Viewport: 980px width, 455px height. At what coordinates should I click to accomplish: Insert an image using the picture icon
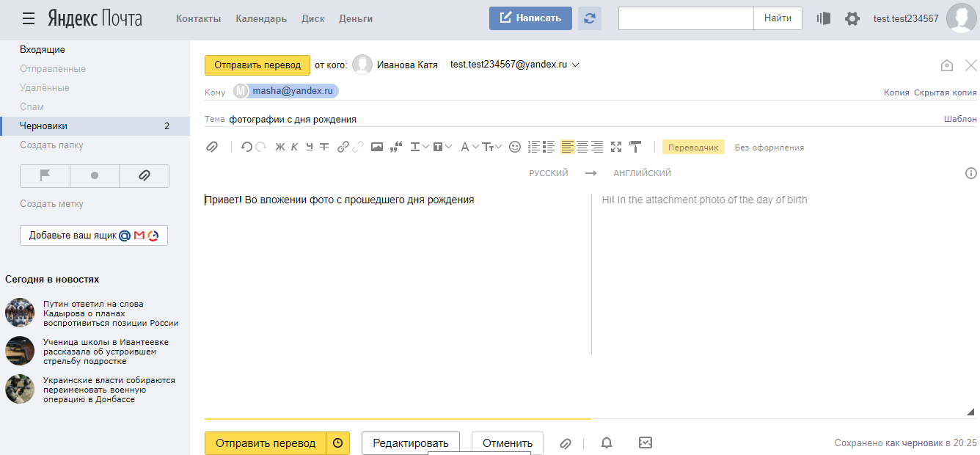pyautogui.click(x=377, y=147)
